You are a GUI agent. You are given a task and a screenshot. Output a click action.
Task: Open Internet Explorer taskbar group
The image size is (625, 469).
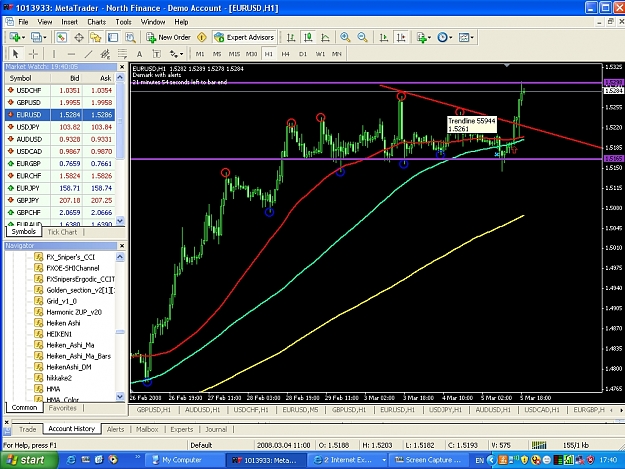[348, 460]
